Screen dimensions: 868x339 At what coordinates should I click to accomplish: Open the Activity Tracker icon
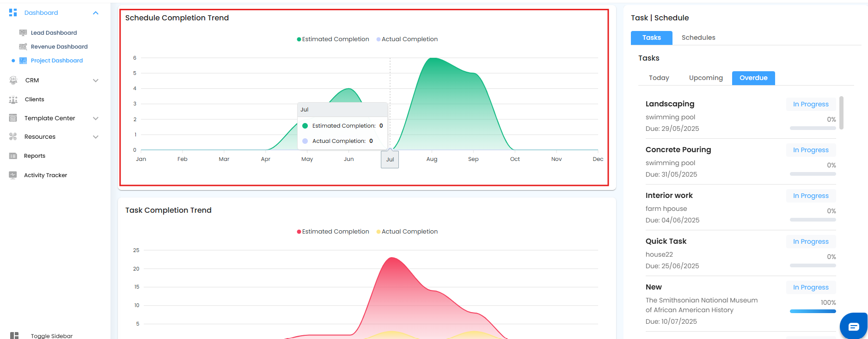tap(13, 175)
